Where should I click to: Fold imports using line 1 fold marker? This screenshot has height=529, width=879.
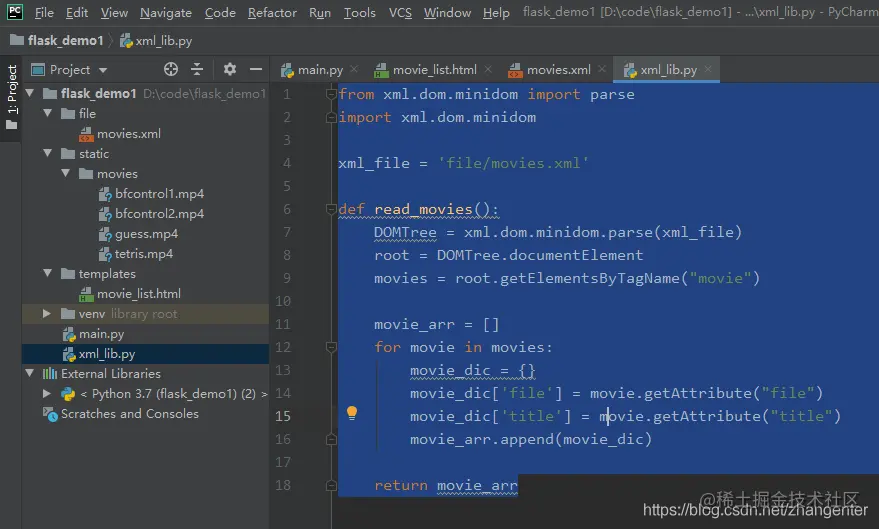coord(331,94)
